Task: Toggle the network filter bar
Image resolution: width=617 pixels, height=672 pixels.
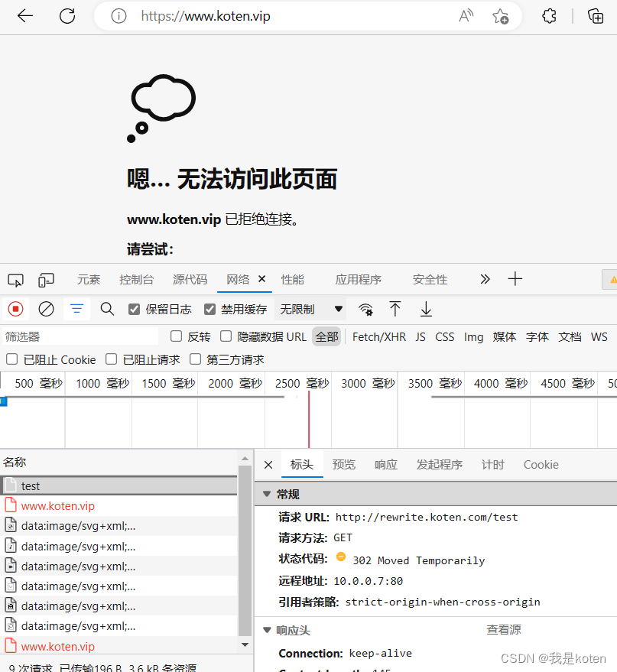Action: [x=76, y=309]
